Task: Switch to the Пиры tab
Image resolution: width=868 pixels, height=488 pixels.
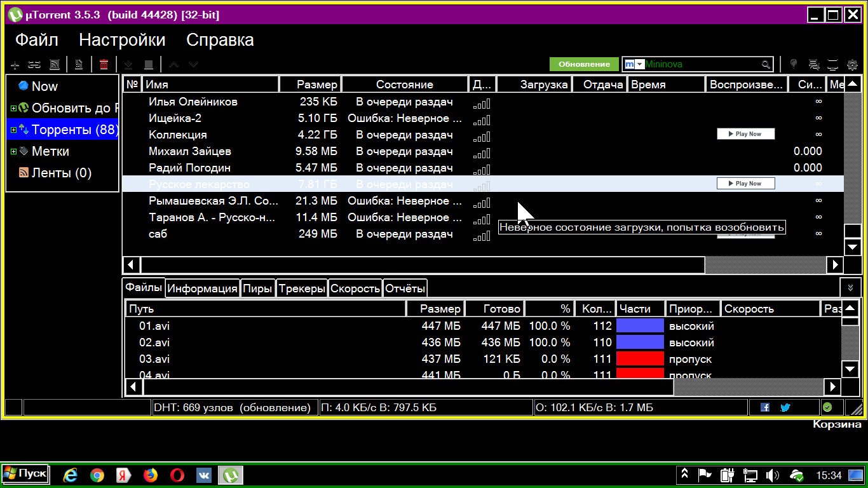Action: click(x=257, y=288)
